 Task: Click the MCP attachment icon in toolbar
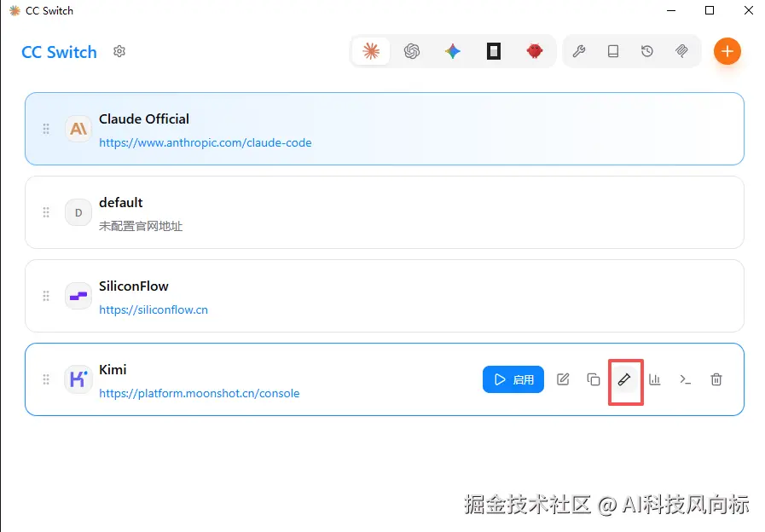pos(681,51)
